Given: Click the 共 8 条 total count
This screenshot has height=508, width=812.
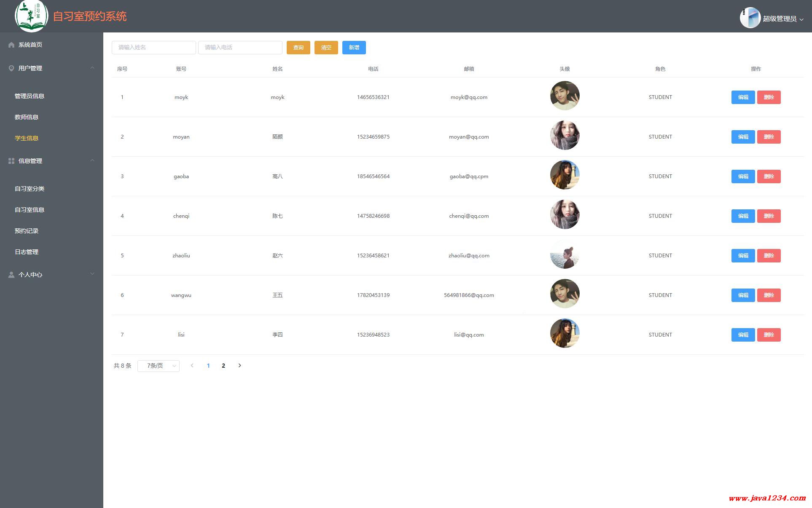Looking at the screenshot, I should (122, 366).
